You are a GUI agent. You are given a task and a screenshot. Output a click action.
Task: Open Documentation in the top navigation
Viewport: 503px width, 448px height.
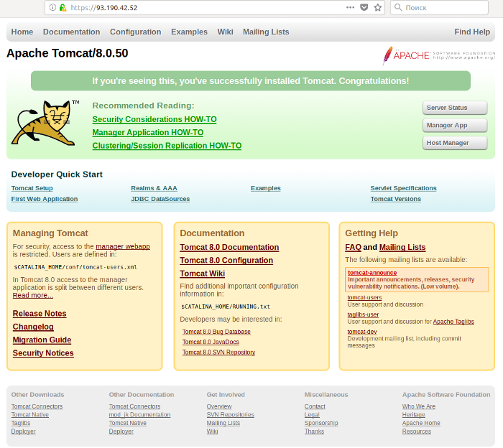tap(72, 32)
